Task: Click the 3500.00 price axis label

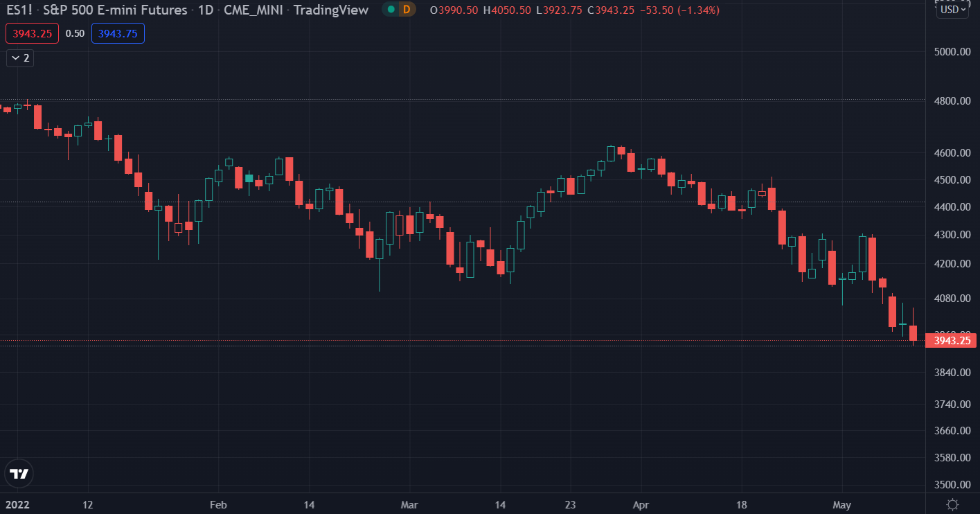Action: click(x=952, y=485)
